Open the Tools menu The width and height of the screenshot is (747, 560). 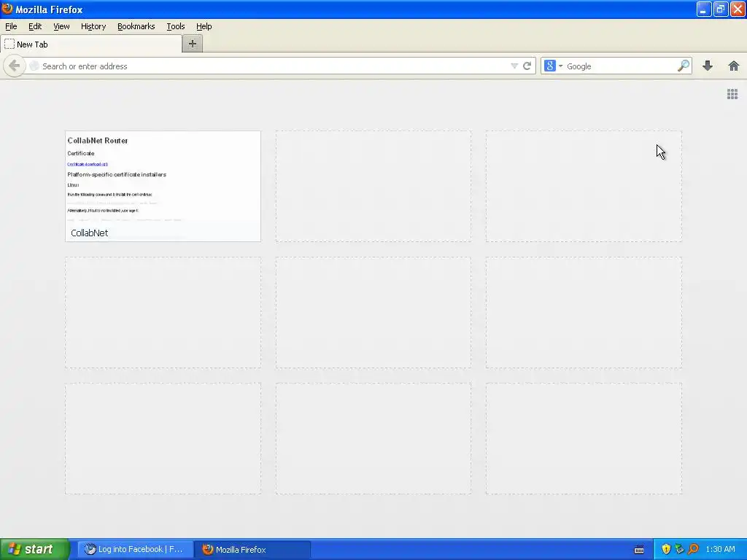(x=176, y=26)
